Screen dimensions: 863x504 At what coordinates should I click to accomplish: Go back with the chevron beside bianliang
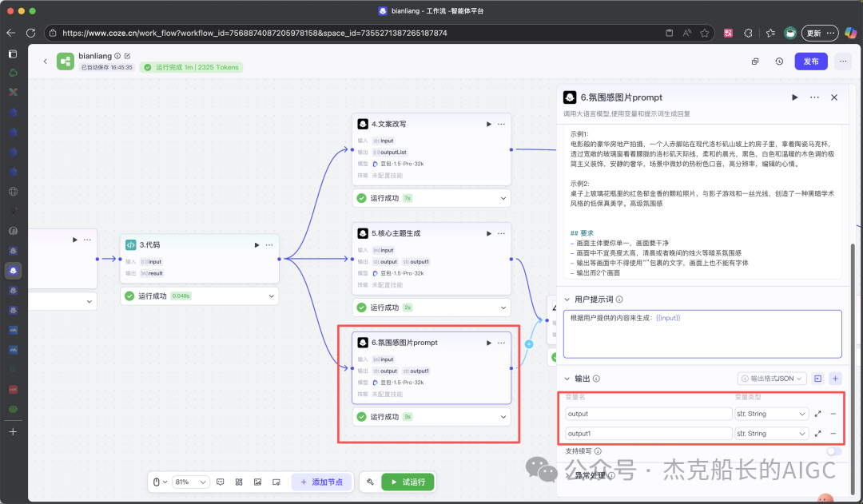[x=45, y=61]
